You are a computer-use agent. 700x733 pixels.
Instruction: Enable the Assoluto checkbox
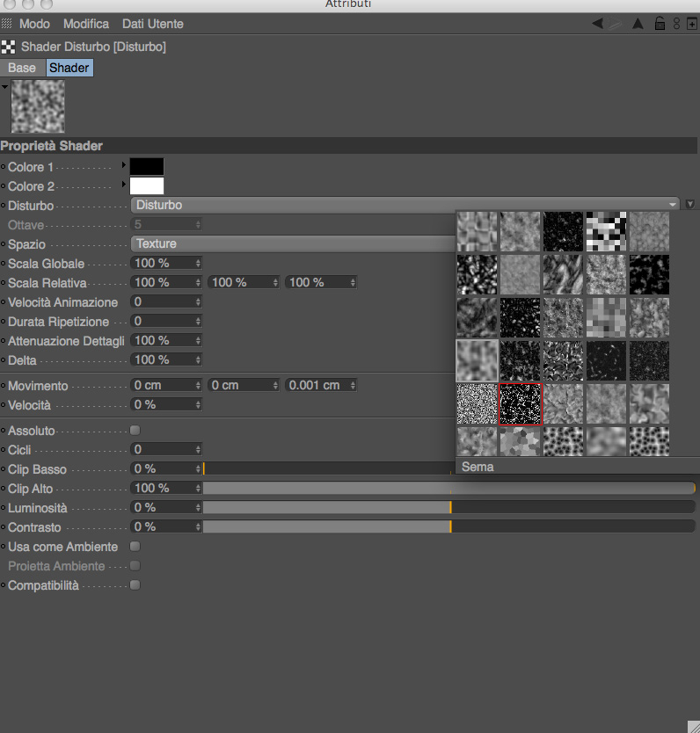point(135,431)
